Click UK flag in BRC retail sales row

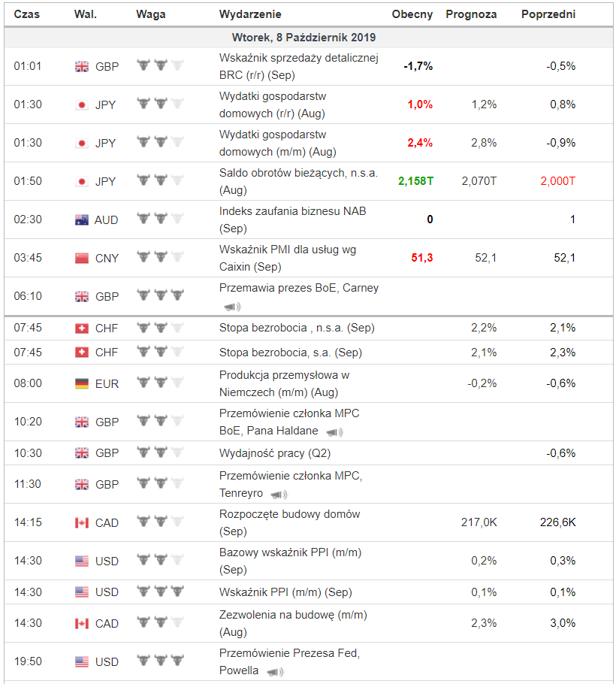pyautogui.click(x=82, y=66)
